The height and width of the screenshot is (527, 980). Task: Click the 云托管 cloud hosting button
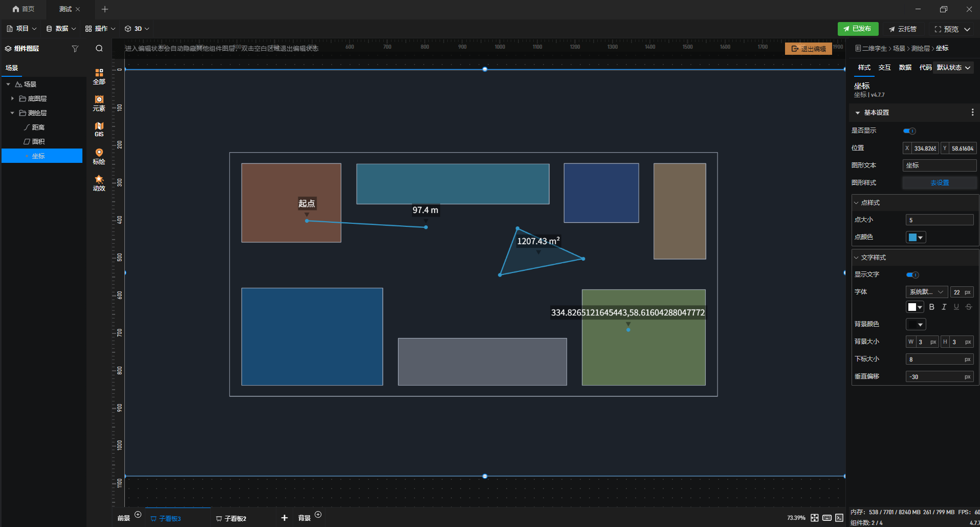pyautogui.click(x=903, y=29)
